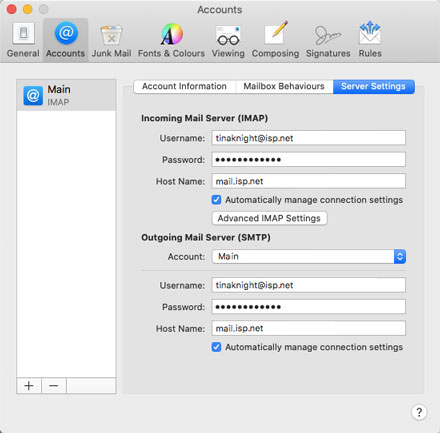The width and height of the screenshot is (440, 433).
Task: Click the incoming Host Name field
Action: pyautogui.click(x=309, y=181)
